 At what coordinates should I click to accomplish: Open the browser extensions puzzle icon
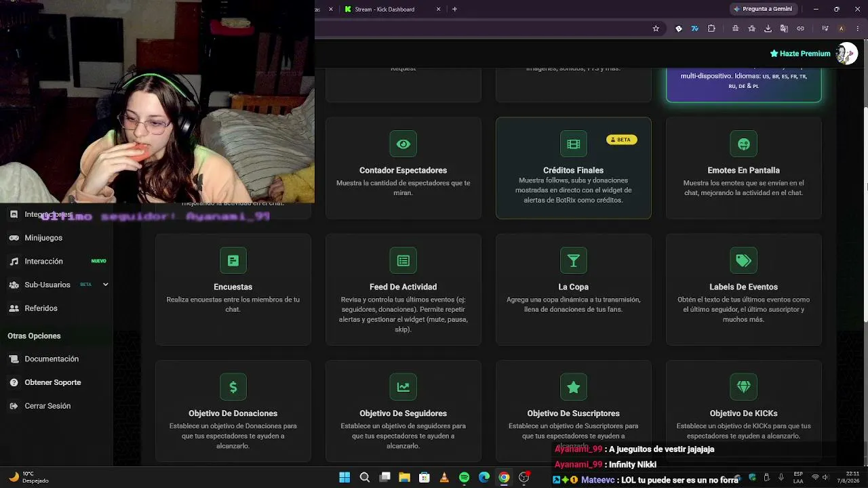[711, 28]
